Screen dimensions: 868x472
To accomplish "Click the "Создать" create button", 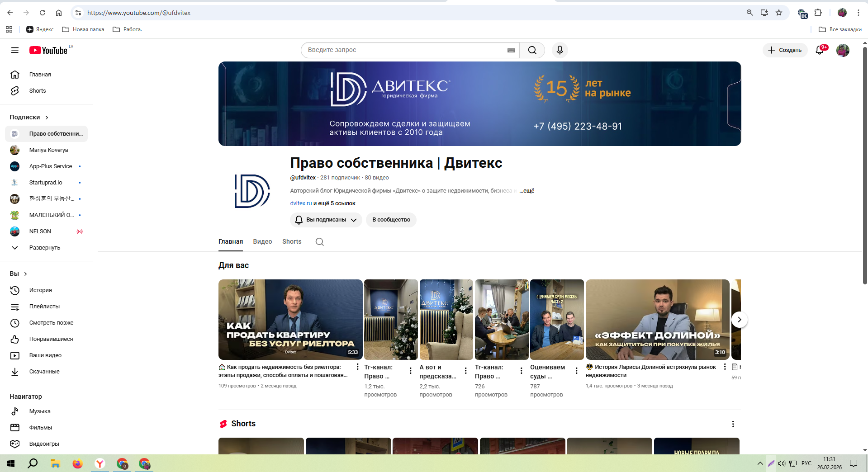I will (785, 50).
